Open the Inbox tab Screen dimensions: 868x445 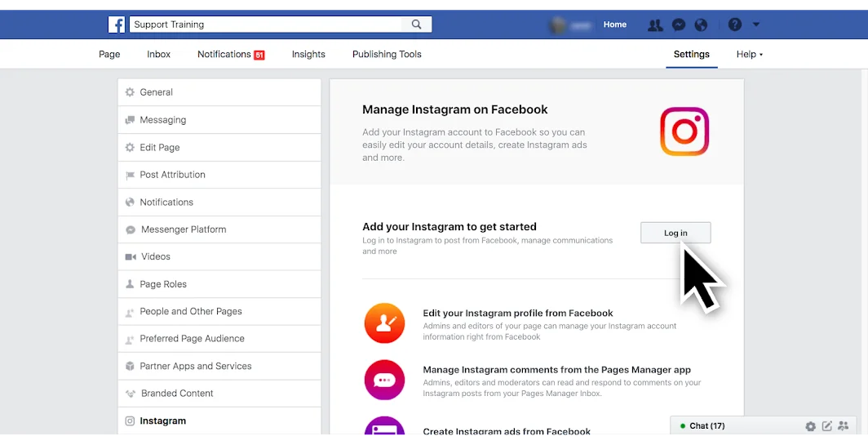click(x=159, y=55)
